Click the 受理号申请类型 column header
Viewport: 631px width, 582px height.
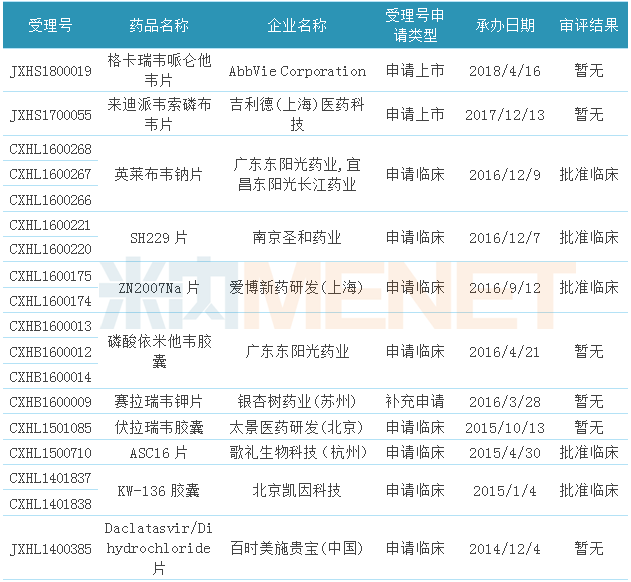(415, 26)
